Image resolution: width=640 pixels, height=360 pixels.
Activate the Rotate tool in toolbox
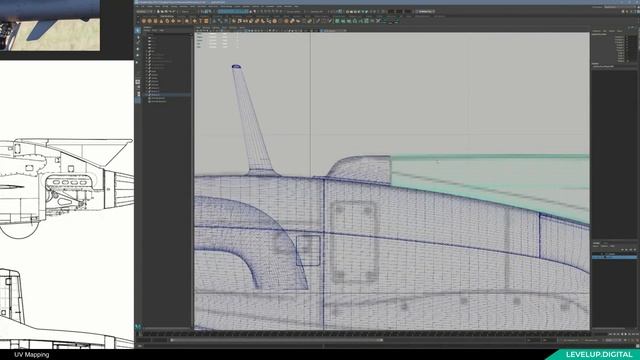(x=138, y=56)
